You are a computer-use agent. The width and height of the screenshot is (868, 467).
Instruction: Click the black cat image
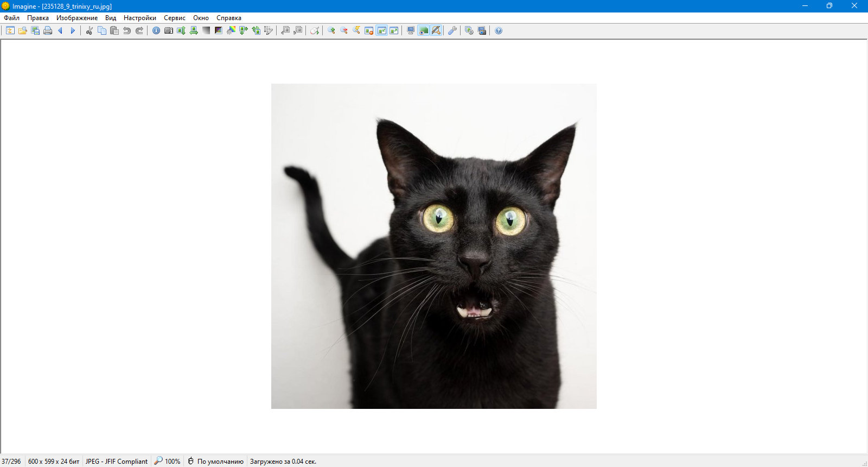tap(434, 246)
